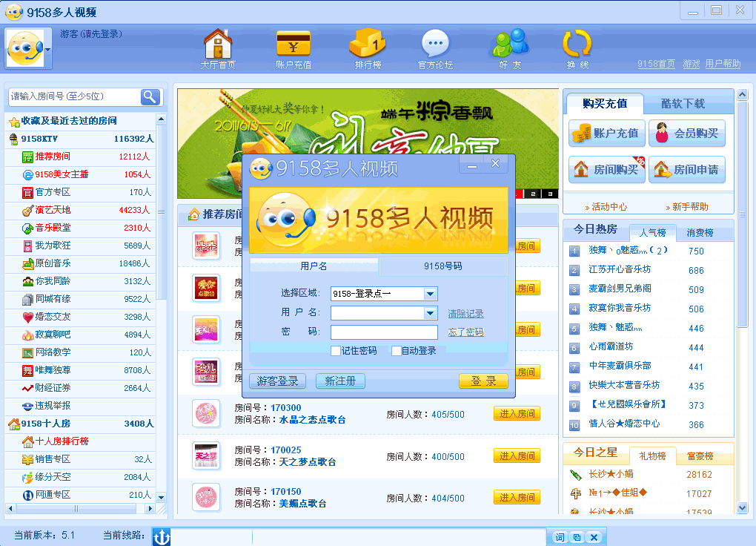This screenshot has width=756, height=546.
Task: Click the room search magnifier icon
Action: point(150,97)
